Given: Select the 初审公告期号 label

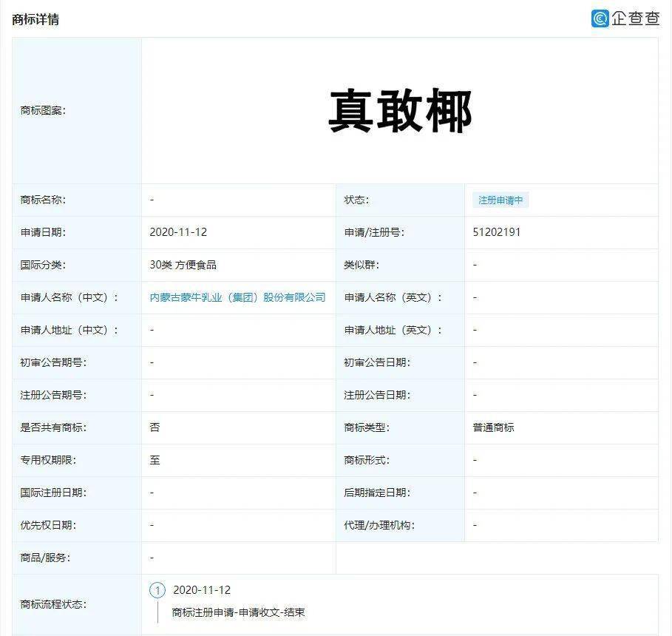Looking at the screenshot, I should pos(53,362).
